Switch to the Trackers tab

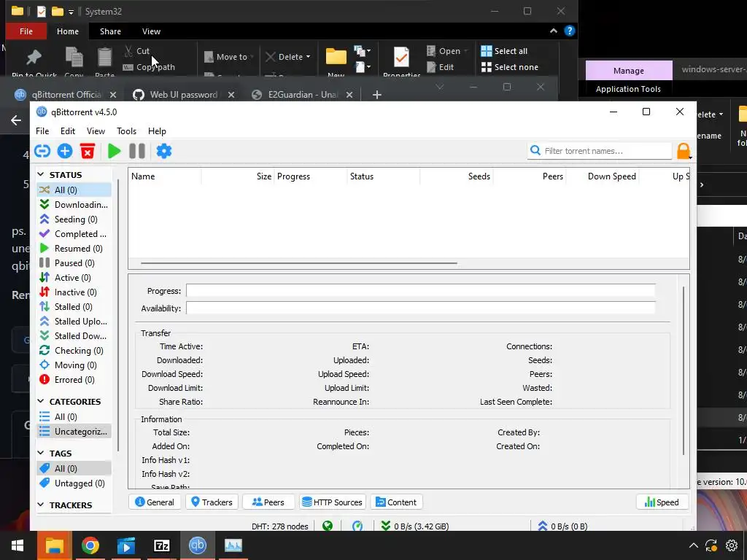click(x=212, y=502)
